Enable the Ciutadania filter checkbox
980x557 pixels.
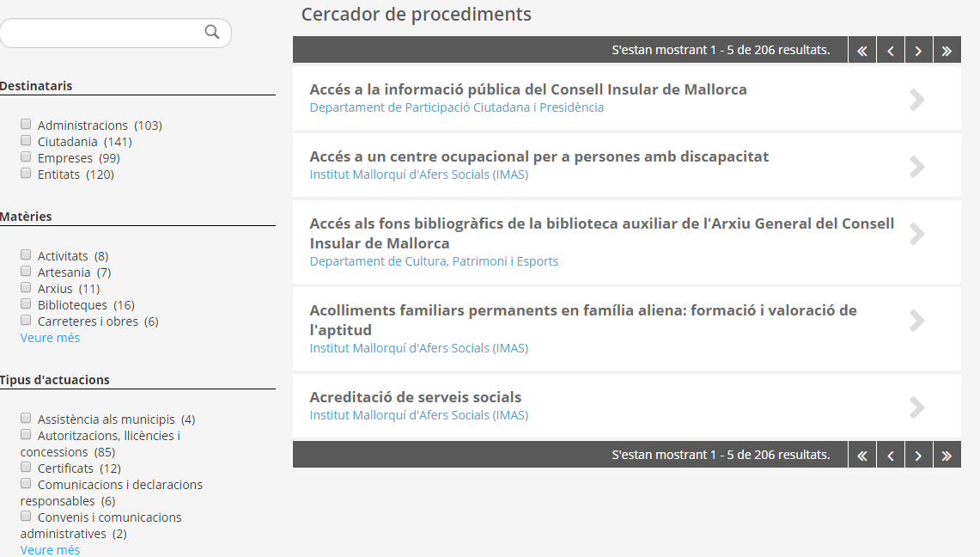(x=26, y=140)
